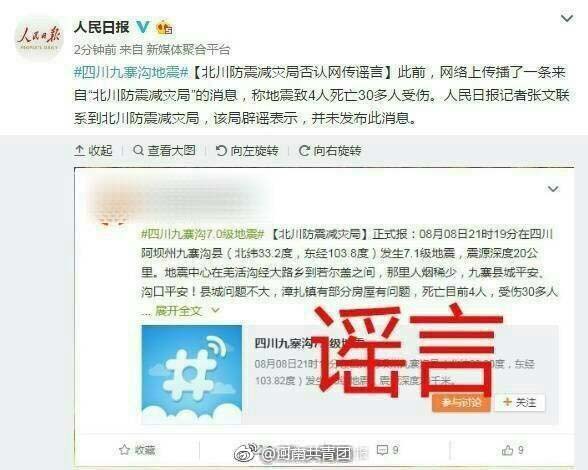Image resolution: width=588 pixels, height=470 pixels.
Task: Expand the embedded post options chevron
Action: 553,189
